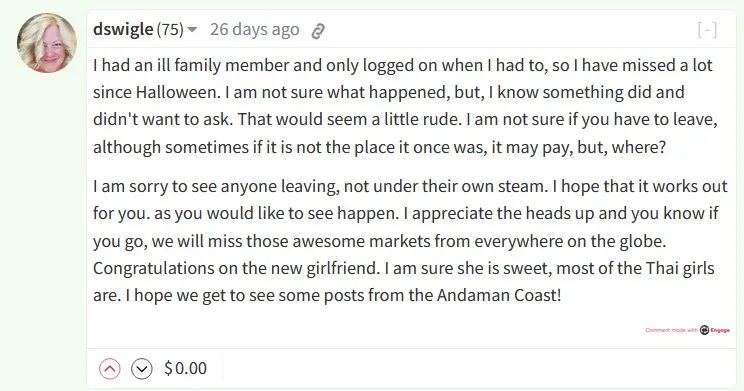The width and height of the screenshot is (744, 391).
Task: Show payout details for $0.00
Action: [x=186, y=368]
